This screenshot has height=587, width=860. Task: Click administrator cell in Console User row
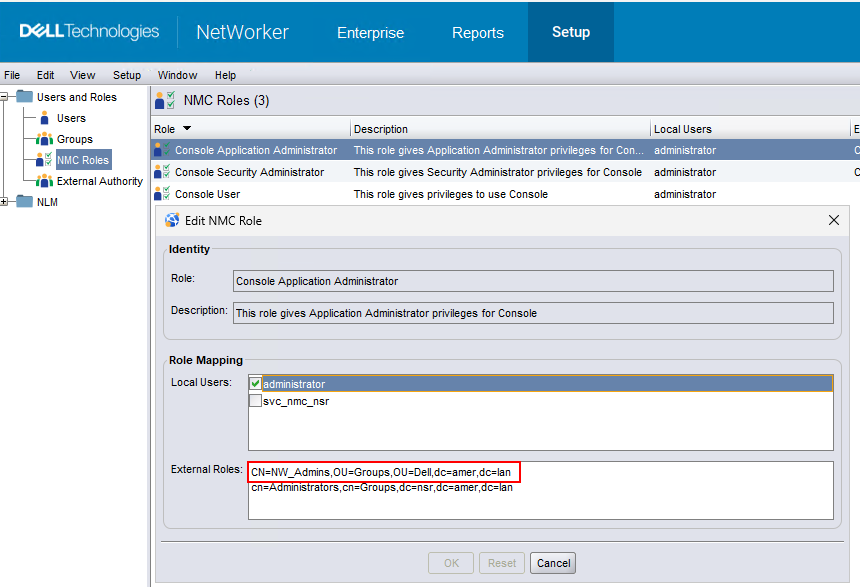click(685, 194)
